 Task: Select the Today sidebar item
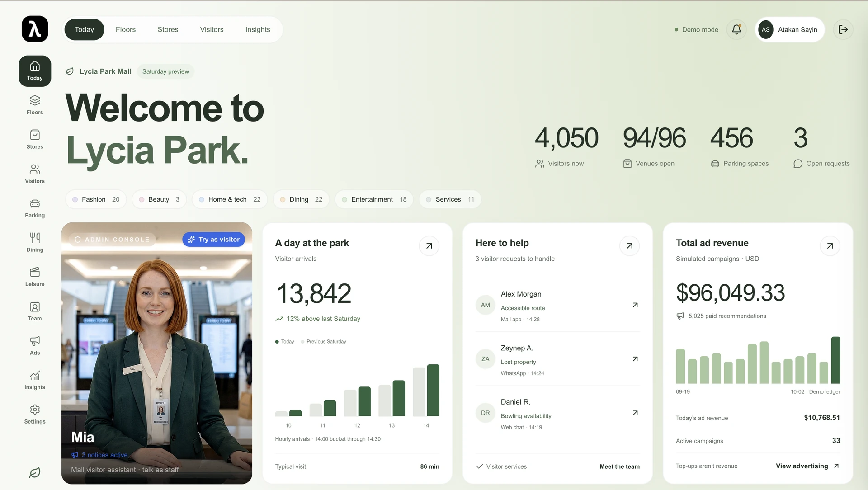35,71
